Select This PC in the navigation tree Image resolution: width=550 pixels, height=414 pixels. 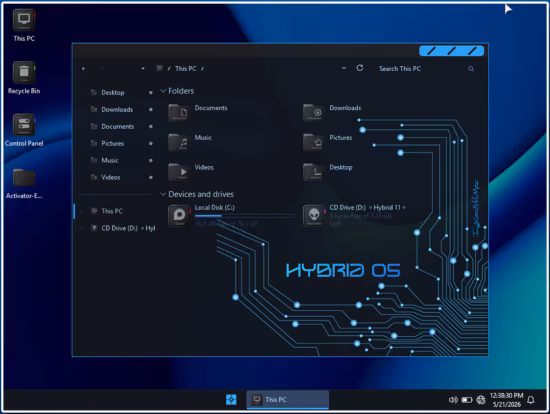click(112, 211)
